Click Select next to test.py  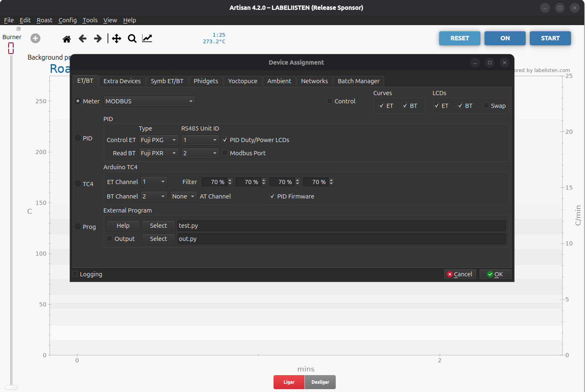point(158,226)
